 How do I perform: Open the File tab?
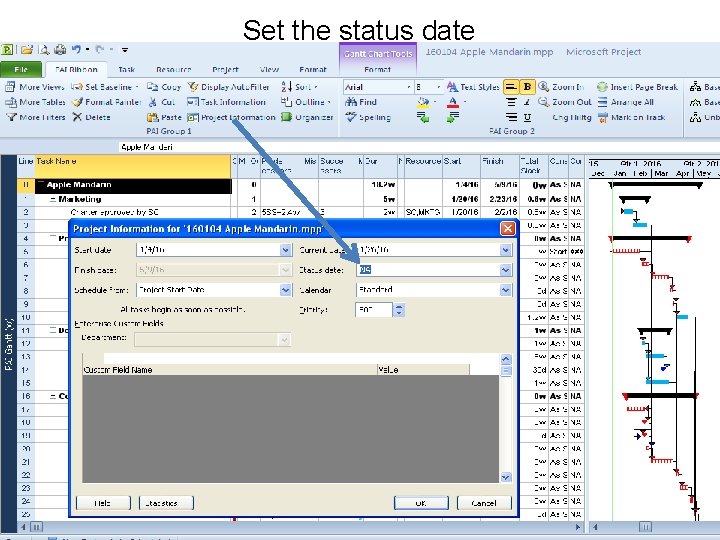coord(21,69)
